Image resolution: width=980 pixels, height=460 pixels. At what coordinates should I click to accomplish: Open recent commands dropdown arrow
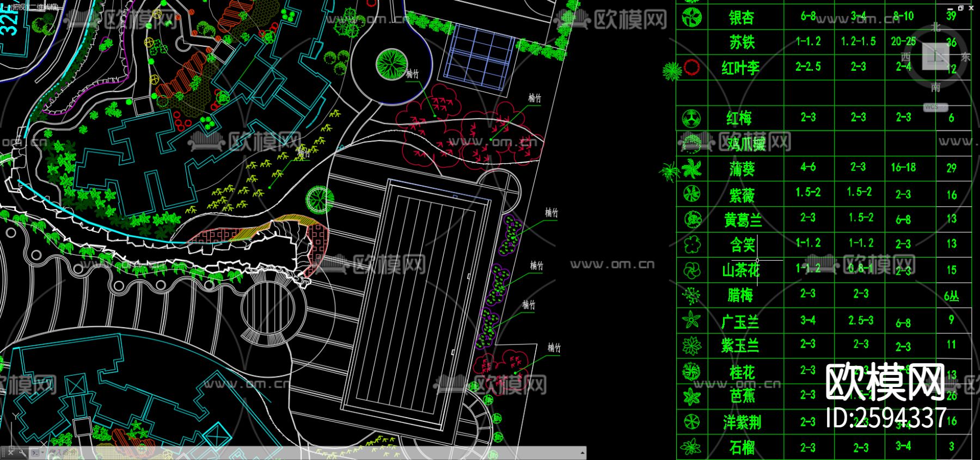click(42, 452)
